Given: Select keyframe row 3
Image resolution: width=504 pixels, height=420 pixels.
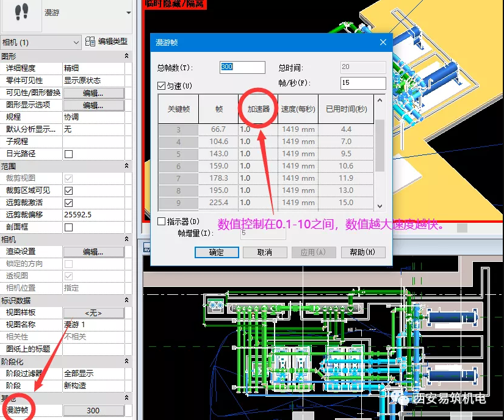Looking at the screenshot, I should coord(178,129).
